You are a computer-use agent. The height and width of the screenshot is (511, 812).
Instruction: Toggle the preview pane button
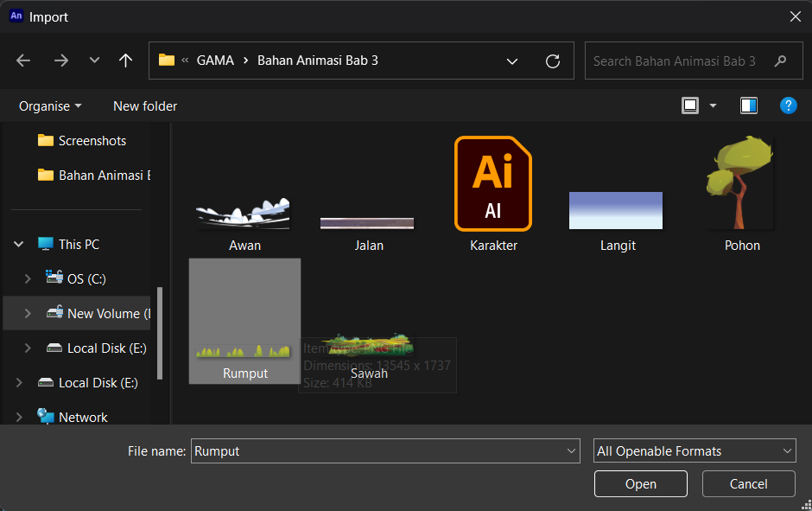point(748,105)
